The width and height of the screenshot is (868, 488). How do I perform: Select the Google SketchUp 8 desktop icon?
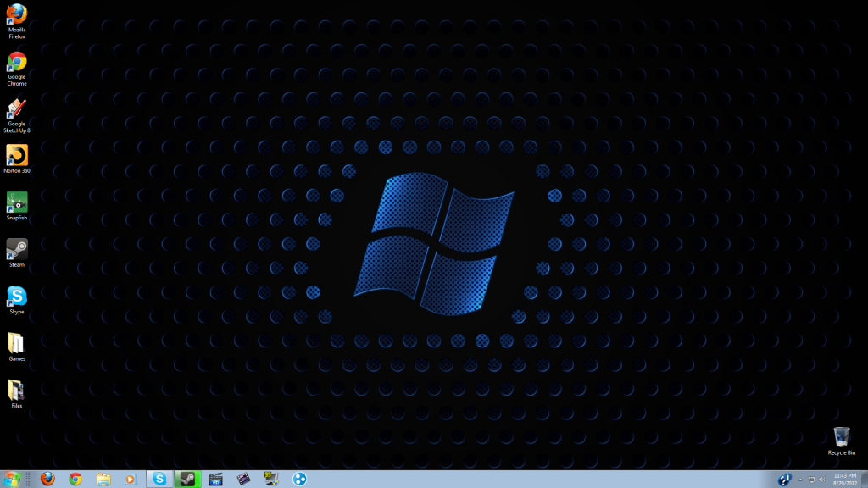pyautogui.click(x=17, y=115)
